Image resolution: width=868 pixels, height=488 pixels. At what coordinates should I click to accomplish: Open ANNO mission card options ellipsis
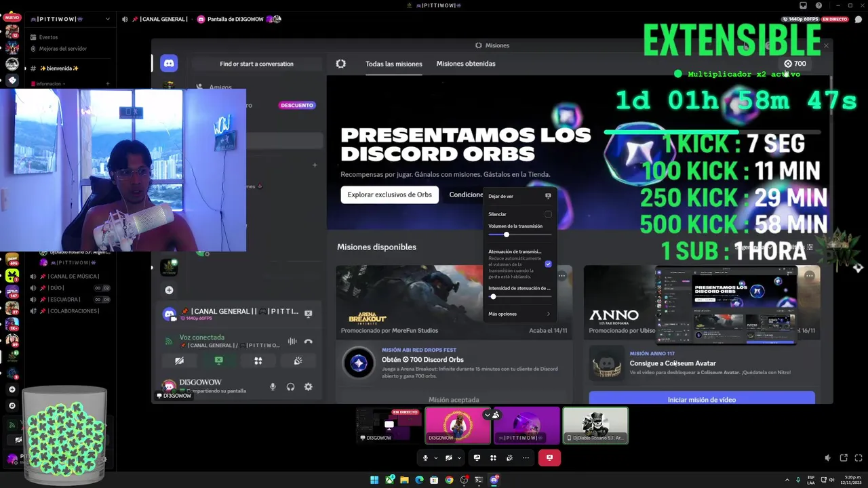(809, 276)
